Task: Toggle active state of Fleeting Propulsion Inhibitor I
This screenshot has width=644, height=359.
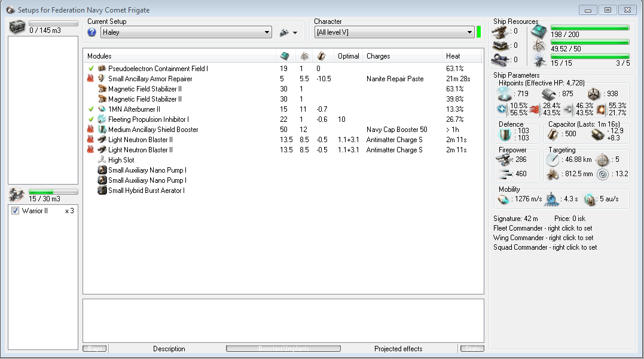Action: 91,119
